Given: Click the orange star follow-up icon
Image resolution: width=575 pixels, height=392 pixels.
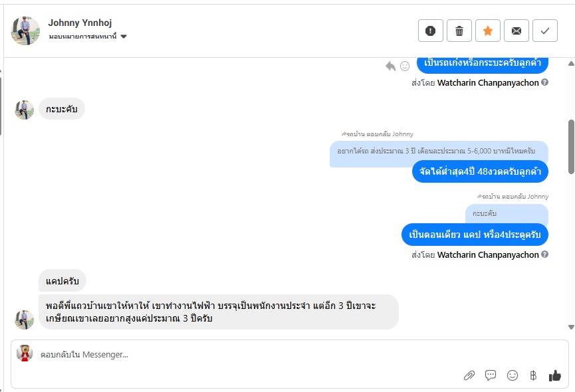Looking at the screenshot, I should click(488, 31).
